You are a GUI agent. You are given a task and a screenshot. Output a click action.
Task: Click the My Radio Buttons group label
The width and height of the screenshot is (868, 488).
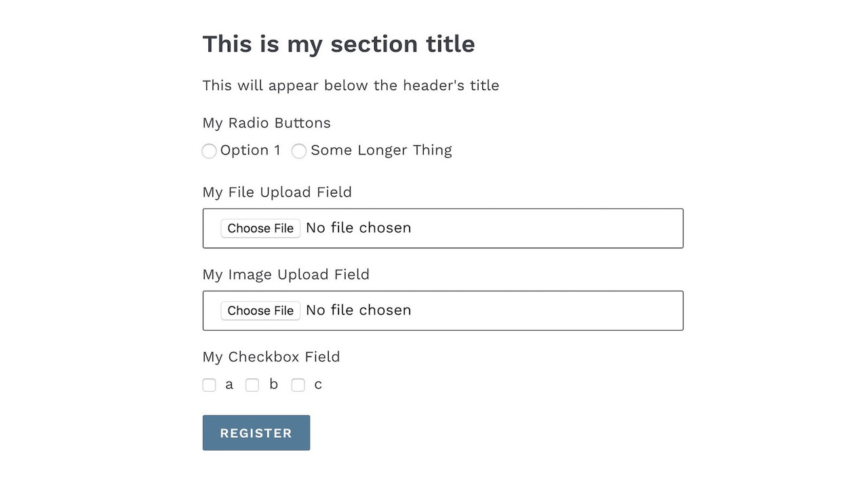pos(267,123)
